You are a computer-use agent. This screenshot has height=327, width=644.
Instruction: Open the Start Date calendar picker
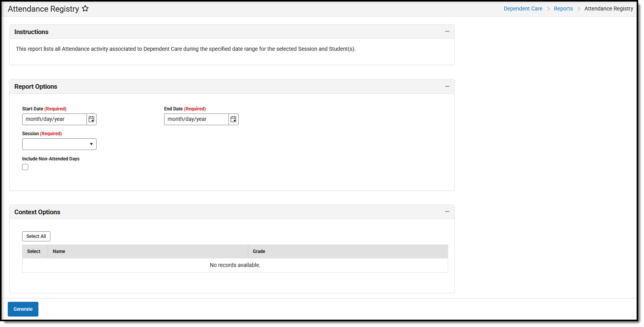tap(92, 119)
